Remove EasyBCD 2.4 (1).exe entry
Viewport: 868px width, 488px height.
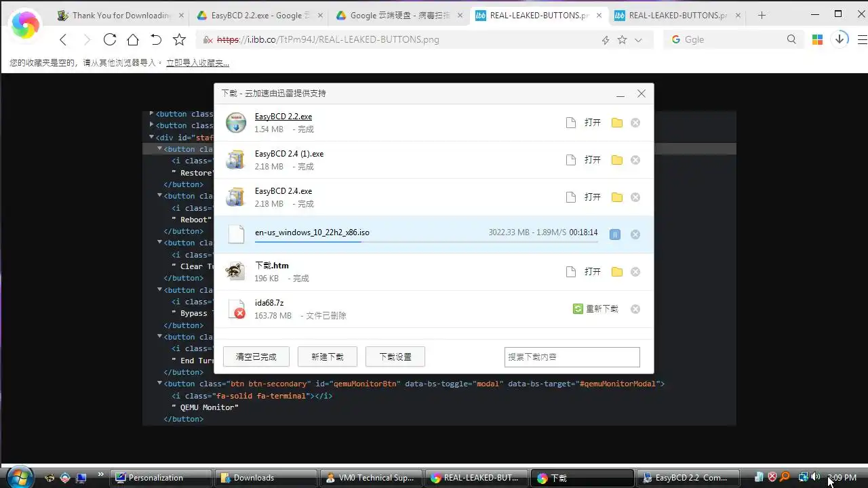(x=635, y=160)
